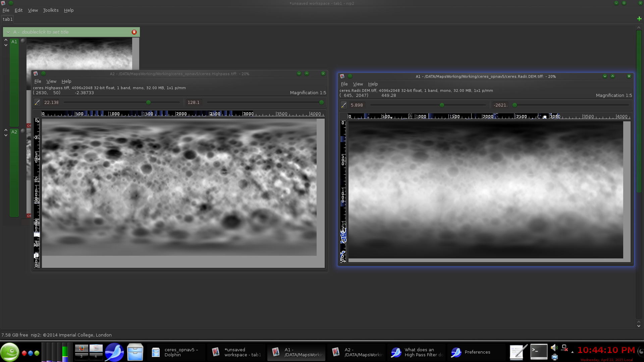
Task: Open the View menu in A2 Highpass window
Action: click(x=51, y=81)
